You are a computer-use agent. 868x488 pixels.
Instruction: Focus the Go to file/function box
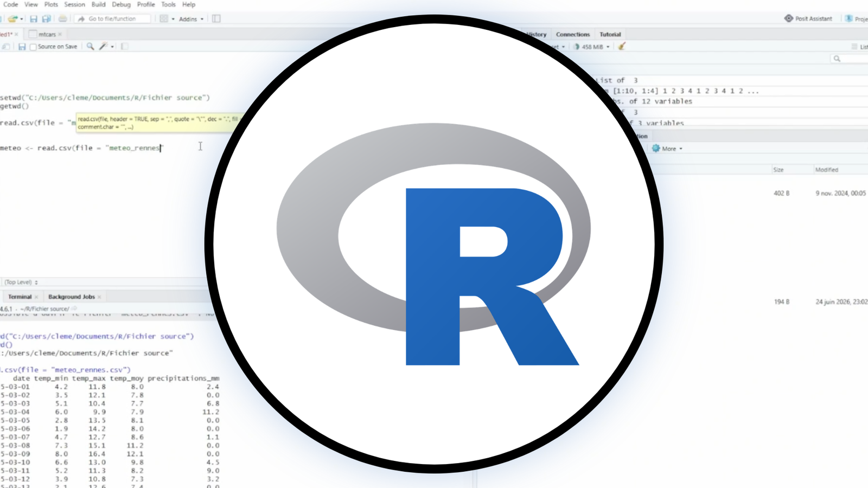(112, 19)
